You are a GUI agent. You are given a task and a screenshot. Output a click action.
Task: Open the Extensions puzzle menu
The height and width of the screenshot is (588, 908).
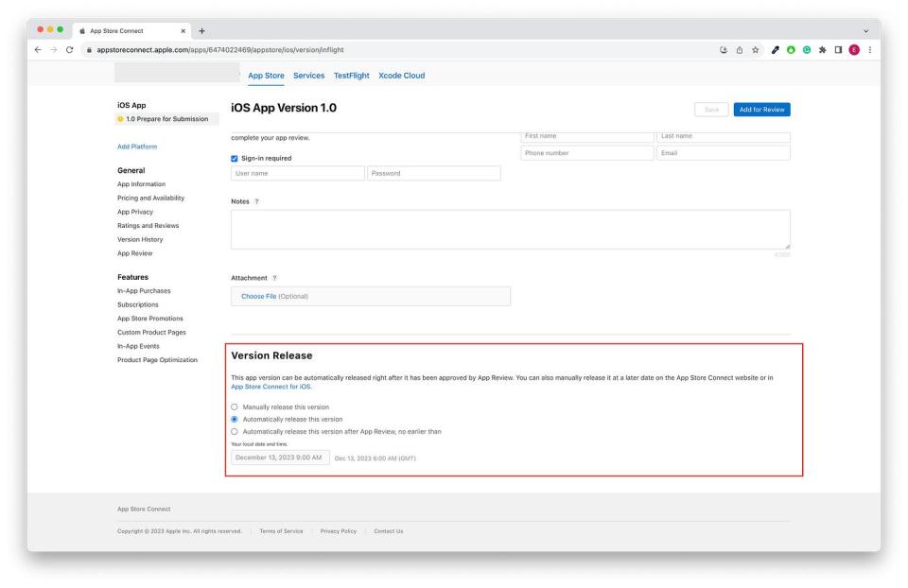[822, 50]
